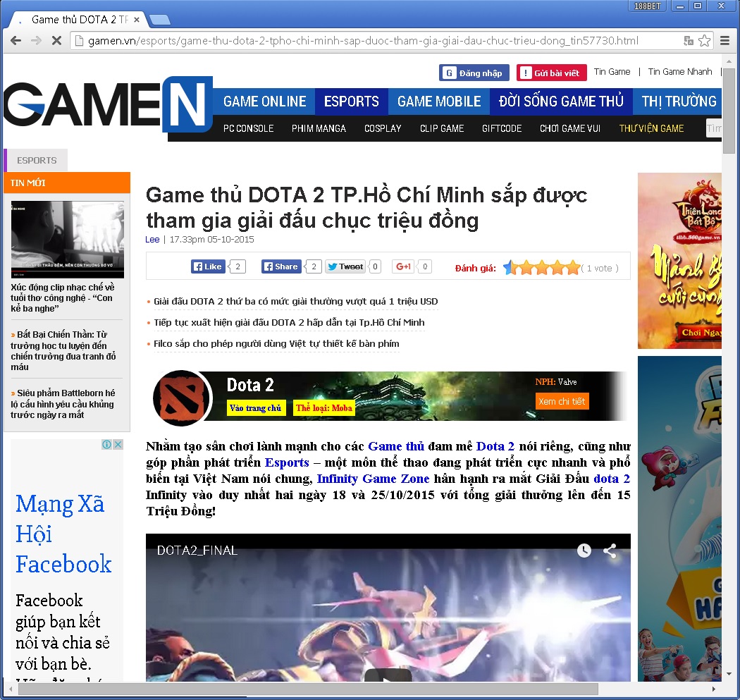
Task: Click the vertical scrollbar thumb
Action: (x=729, y=111)
